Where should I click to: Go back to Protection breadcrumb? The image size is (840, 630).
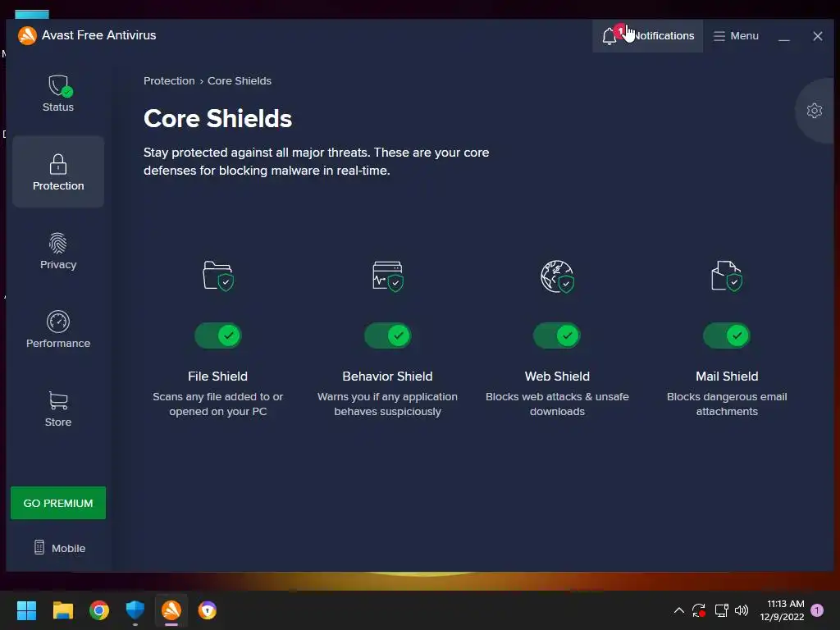click(x=169, y=81)
